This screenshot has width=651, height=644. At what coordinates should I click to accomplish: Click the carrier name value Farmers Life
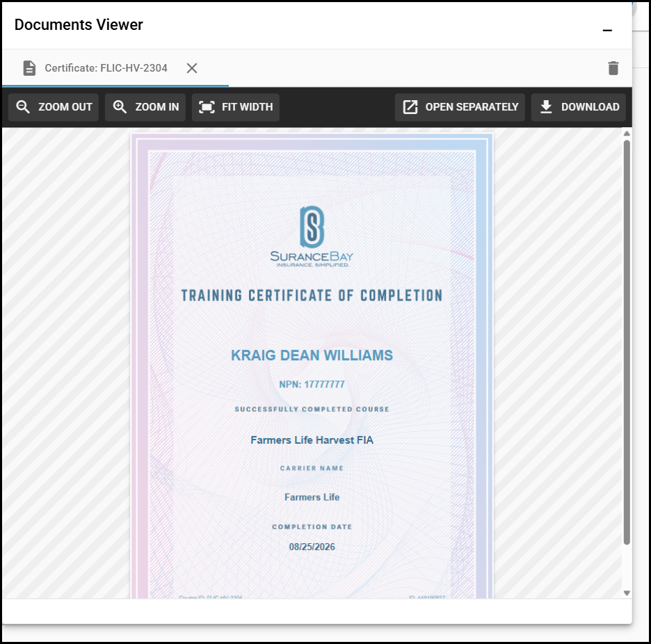pos(312,497)
